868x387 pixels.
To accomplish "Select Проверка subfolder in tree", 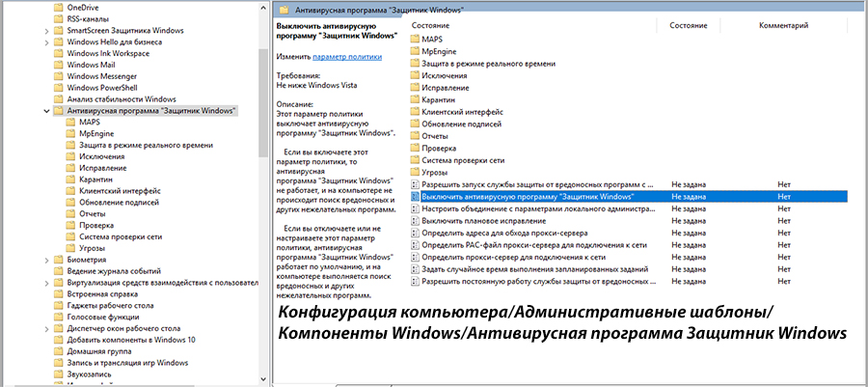I will tap(95, 225).
